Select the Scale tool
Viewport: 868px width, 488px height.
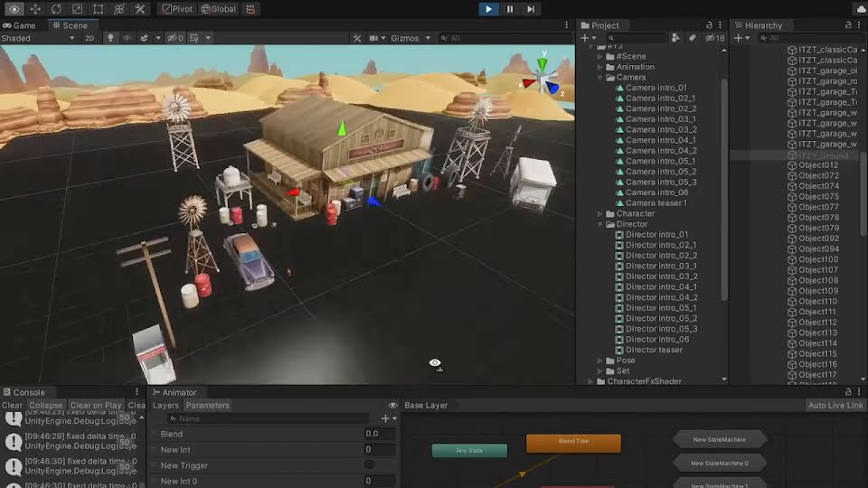[77, 9]
